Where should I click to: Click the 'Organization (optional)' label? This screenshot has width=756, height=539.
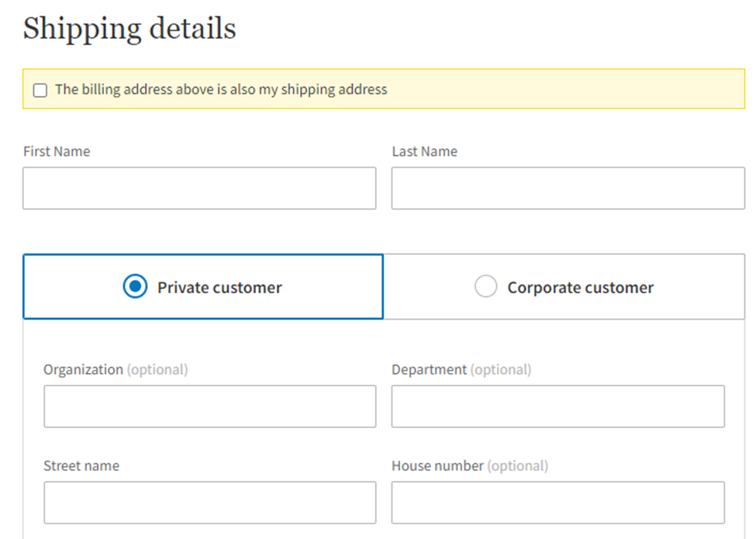click(x=116, y=370)
